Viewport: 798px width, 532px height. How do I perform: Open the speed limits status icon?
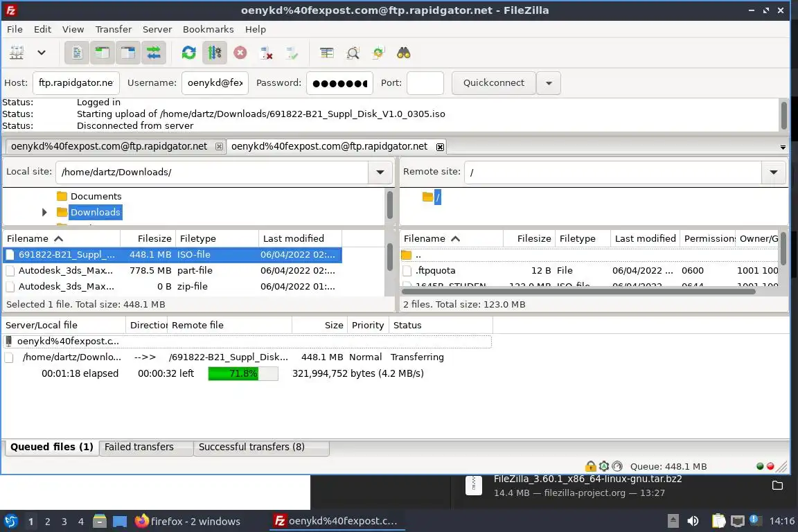coord(617,466)
